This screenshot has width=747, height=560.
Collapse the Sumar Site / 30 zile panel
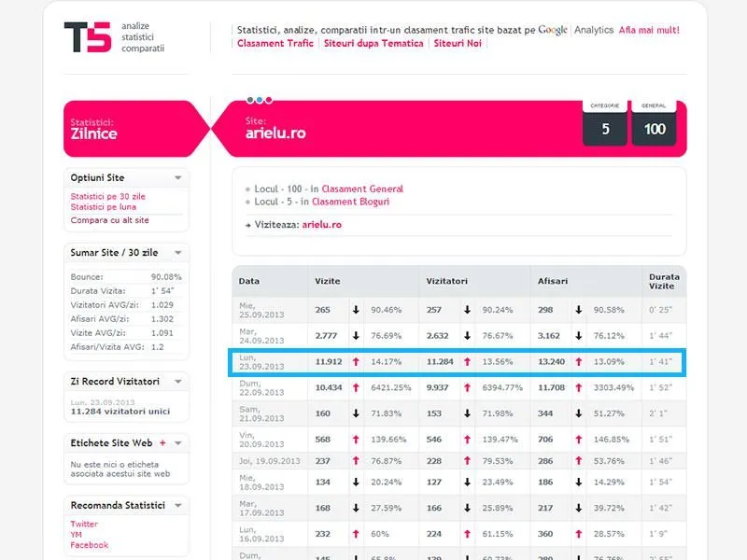point(178,252)
